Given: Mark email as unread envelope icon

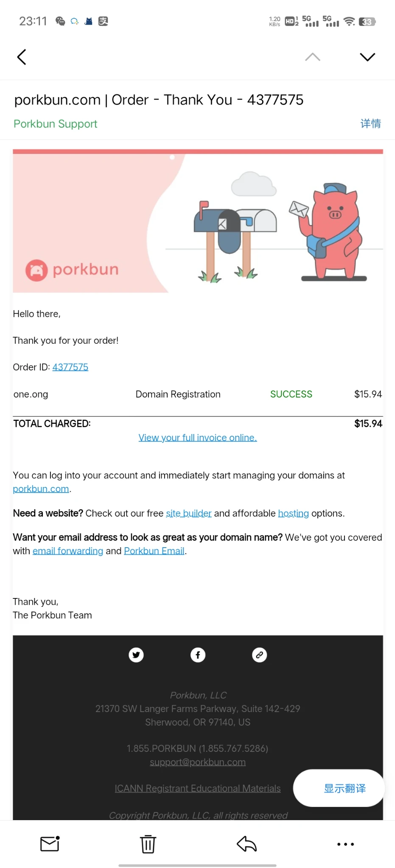Looking at the screenshot, I should point(50,844).
